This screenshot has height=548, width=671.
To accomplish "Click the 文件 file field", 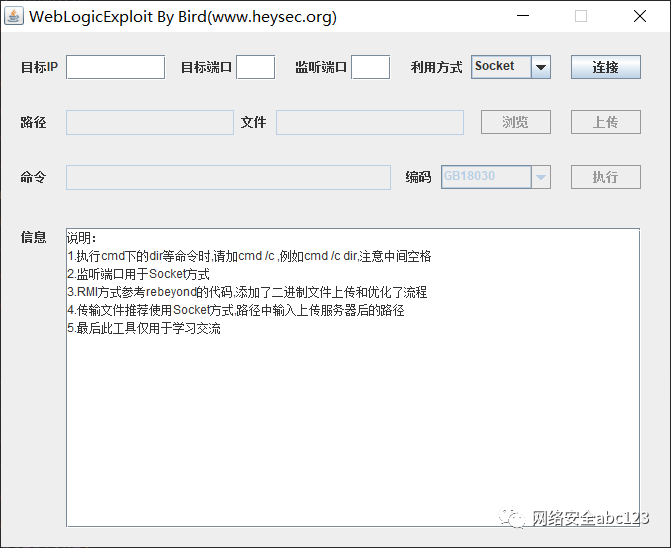I will pyautogui.click(x=370, y=123).
